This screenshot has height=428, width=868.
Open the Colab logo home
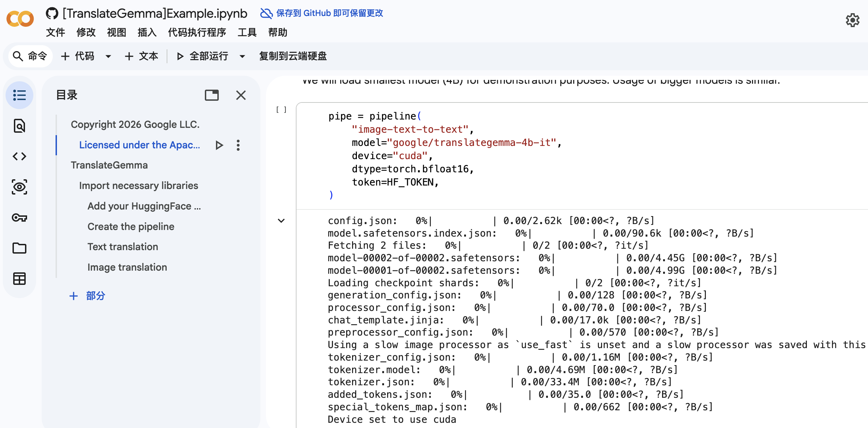[x=20, y=19]
